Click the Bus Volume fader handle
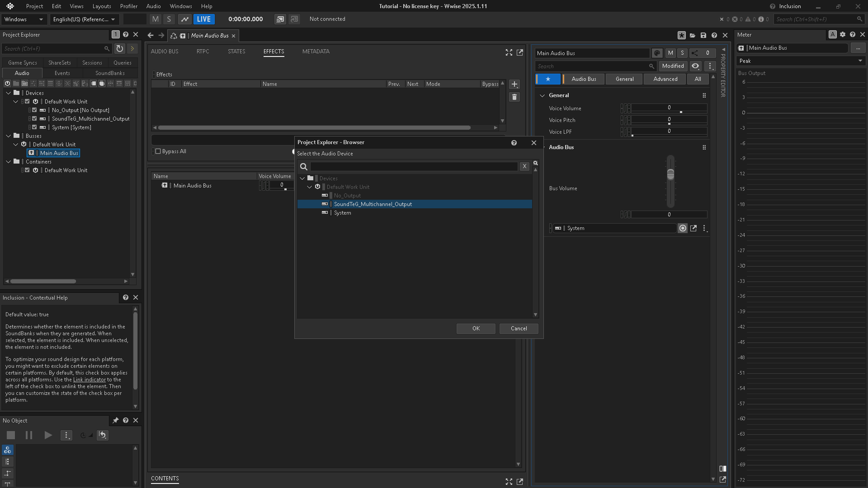This screenshot has width=868, height=488. [670, 174]
